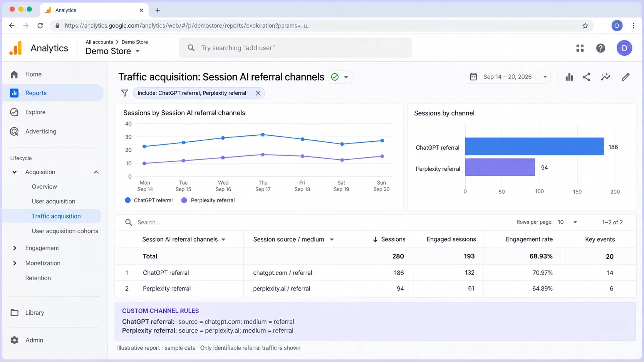644x362 pixels.
Task: Click the Reports bar chart icon
Action: tap(14, 93)
